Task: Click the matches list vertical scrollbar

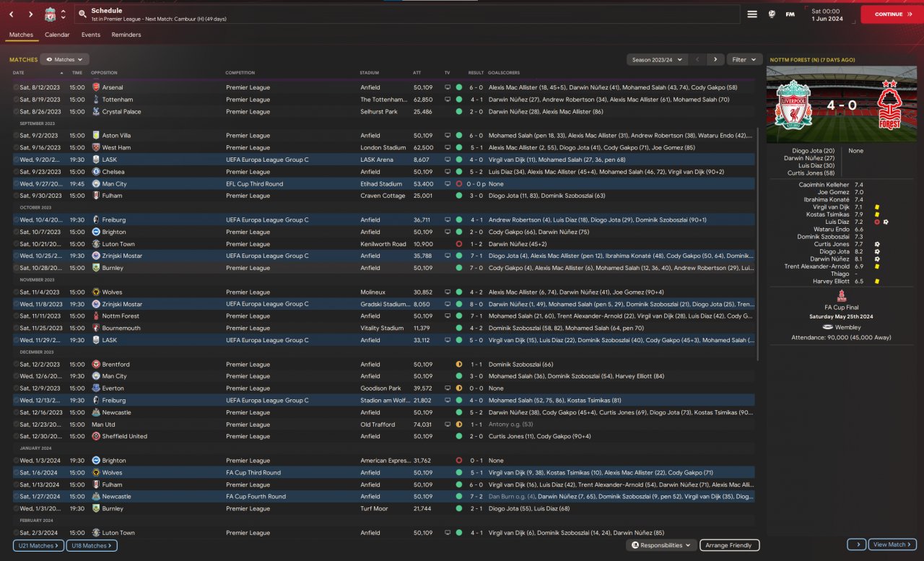Action: (757, 245)
